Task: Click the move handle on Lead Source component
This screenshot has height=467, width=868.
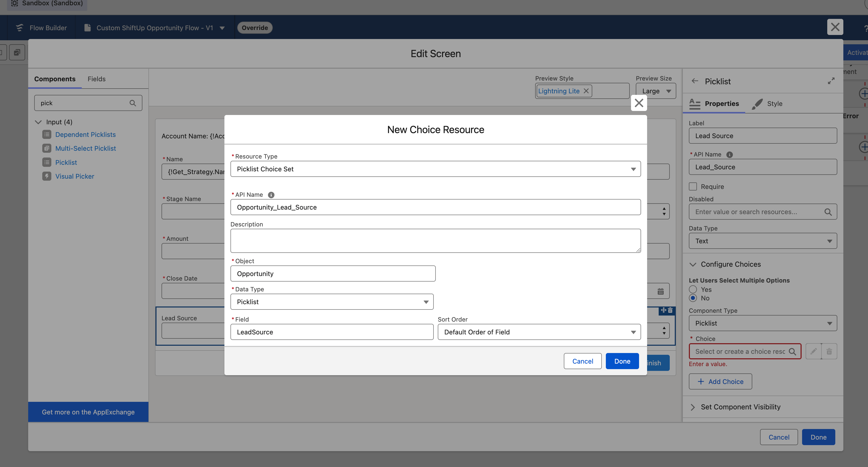Action: (663, 310)
